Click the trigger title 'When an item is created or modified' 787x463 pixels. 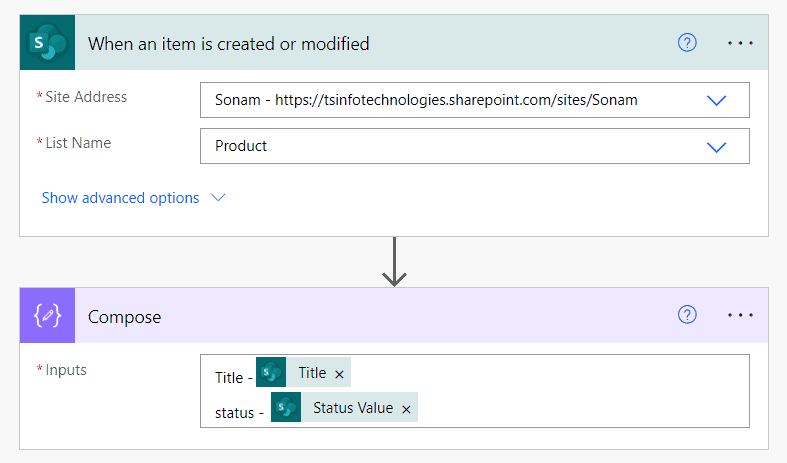(x=229, y=43)
